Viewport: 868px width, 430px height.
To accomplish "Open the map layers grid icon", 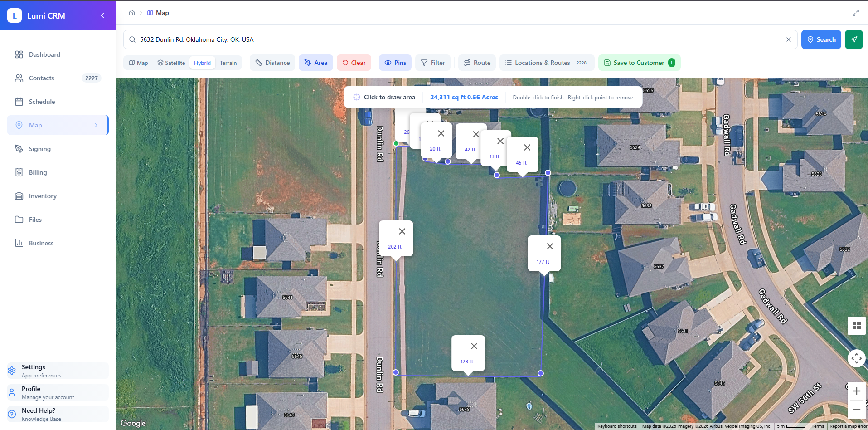I will click(856, 326).
